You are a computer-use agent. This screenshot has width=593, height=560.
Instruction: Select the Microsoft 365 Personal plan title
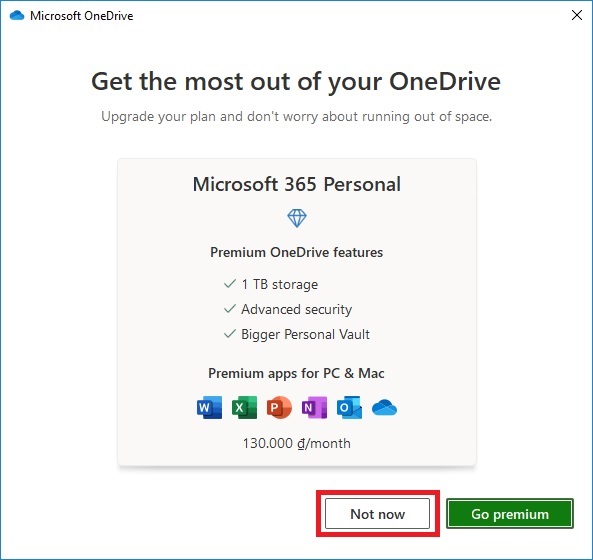coord(297,184)
